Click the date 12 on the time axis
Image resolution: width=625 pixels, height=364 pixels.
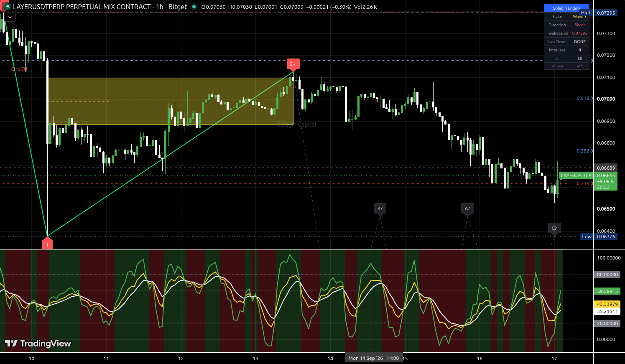point(181,359)
